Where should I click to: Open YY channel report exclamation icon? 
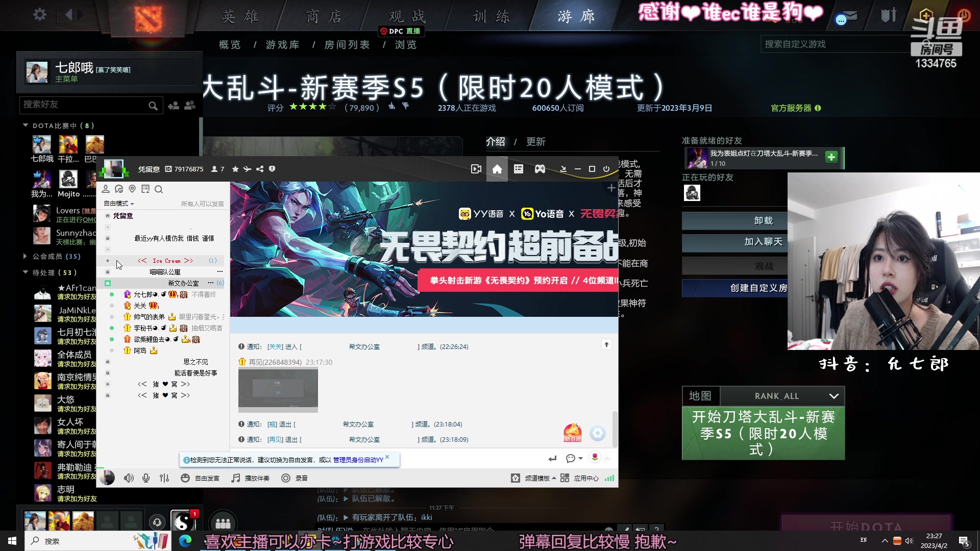(272, 169)
